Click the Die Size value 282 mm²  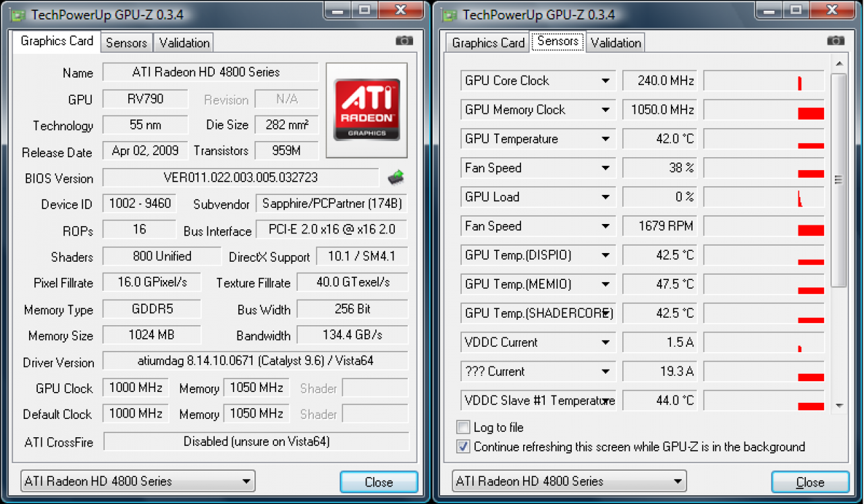coord(286,125)
